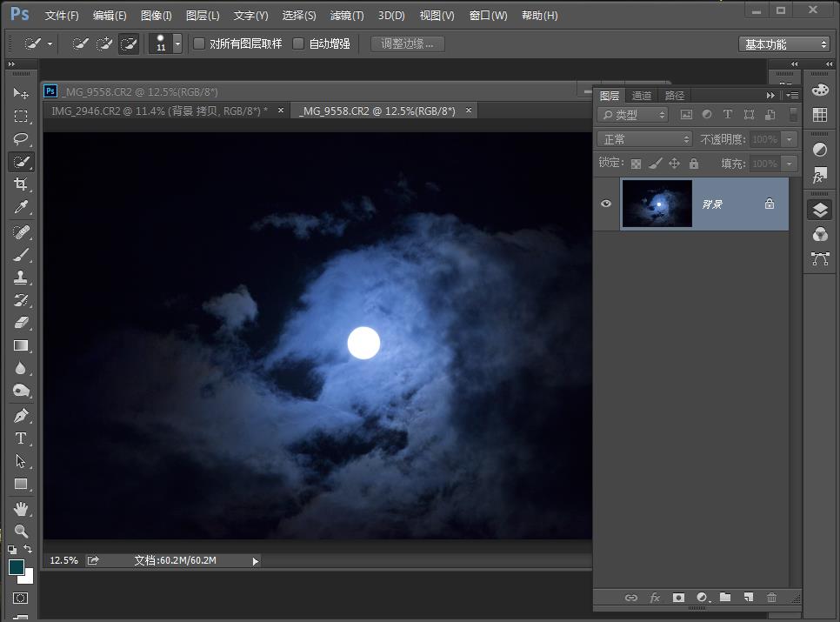The width and height of the screenshot is (840, 622).
Task: Select the Hand tool
Action: click(21, 508)
